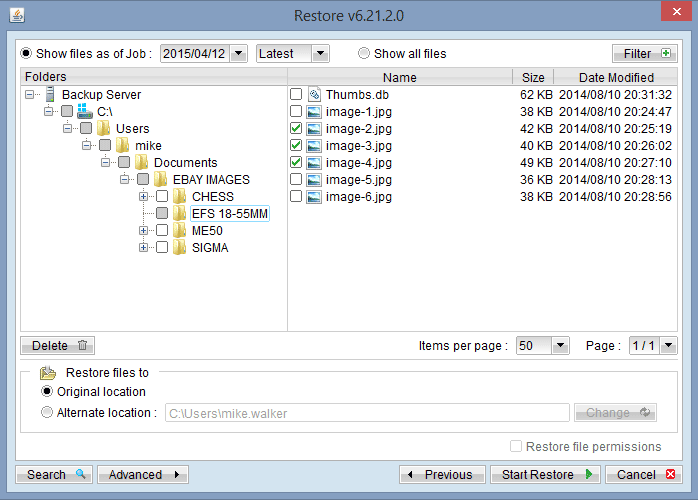This screenshot has height=500, width=698.
Task: Select the Show all files radio button
Action: coord(364,53)
